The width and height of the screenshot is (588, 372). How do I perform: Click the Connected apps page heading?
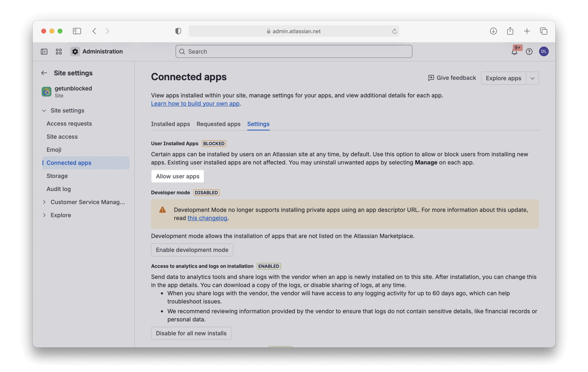[189, 77]
